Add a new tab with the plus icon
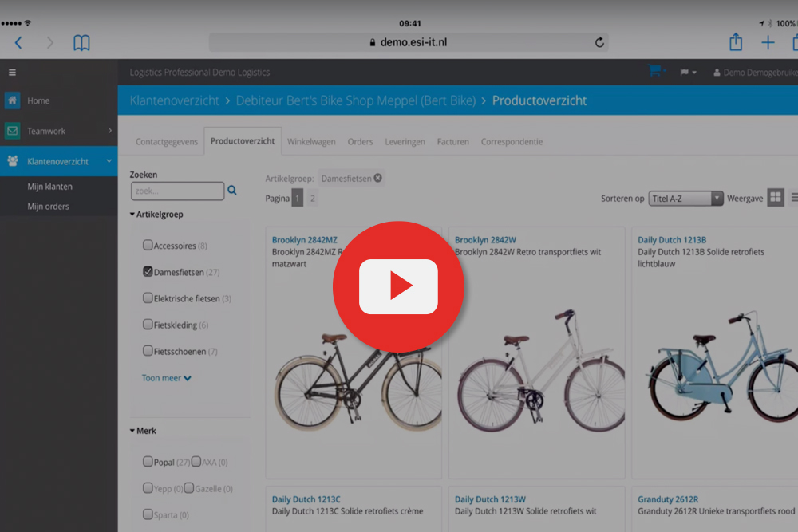Viewport: 798px width, 532px height. coord(768,43)
